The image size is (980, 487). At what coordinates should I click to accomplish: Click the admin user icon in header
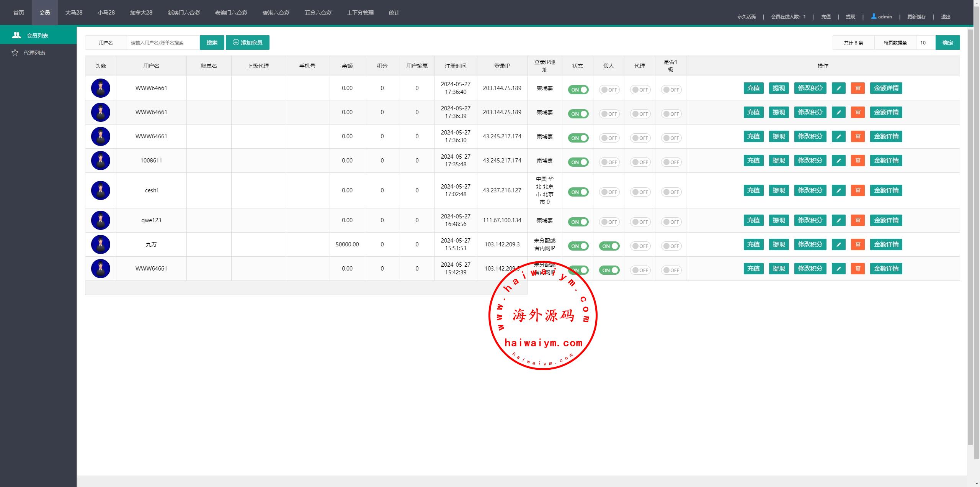[874, 16]
